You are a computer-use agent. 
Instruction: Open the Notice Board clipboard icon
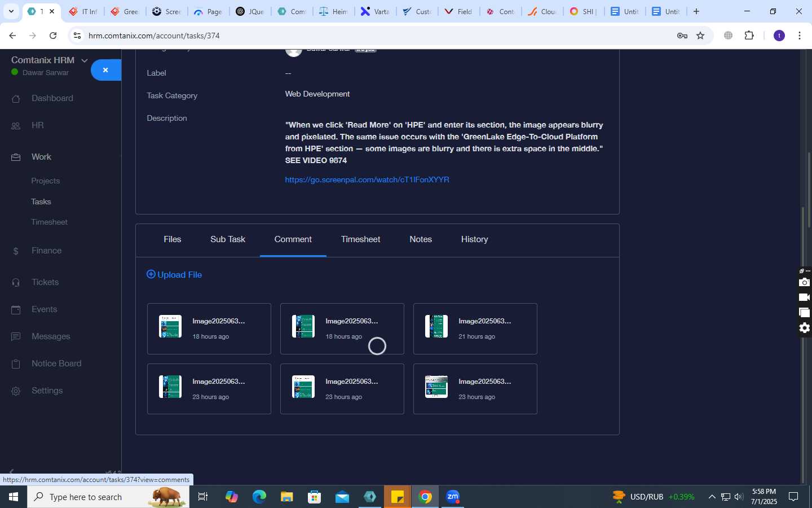click(16, 364)
